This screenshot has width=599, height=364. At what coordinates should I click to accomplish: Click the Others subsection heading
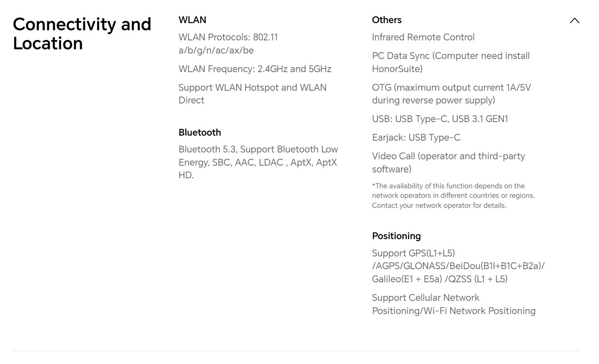[387, 20]
